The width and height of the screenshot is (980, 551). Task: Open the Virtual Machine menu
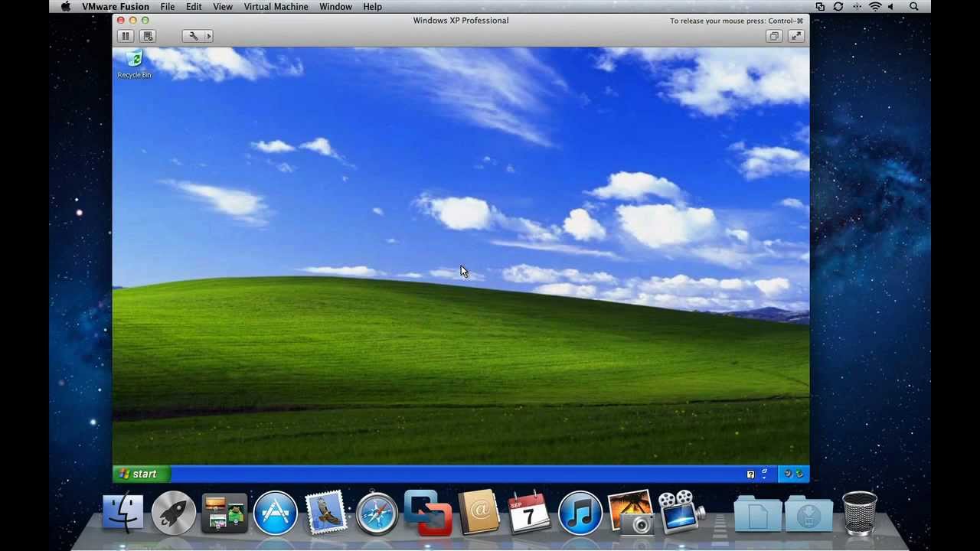[276, 7]
